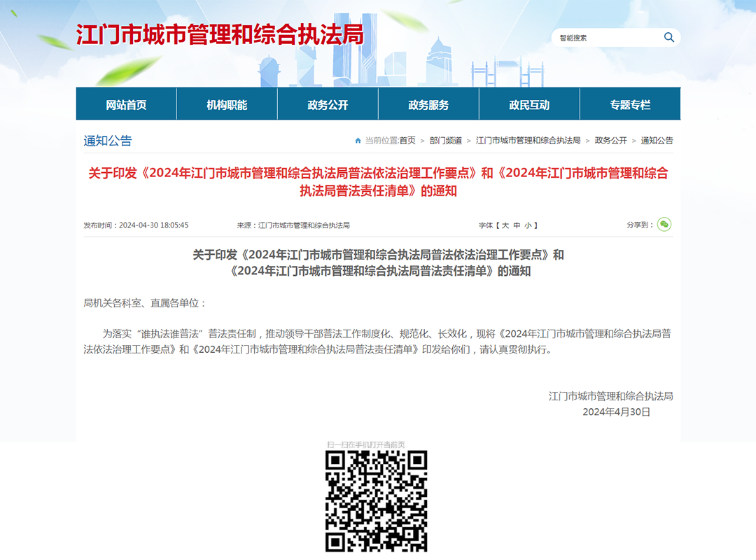Click 首页 in the breadcrumb trail
This screenshot has width=756, height=560.
[x=408, y=140]
